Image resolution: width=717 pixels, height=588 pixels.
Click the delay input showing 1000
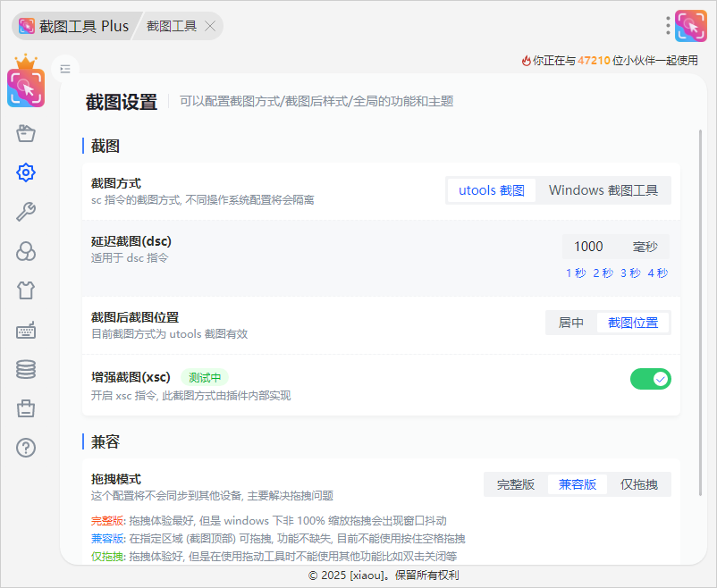[x=589, y=247]
